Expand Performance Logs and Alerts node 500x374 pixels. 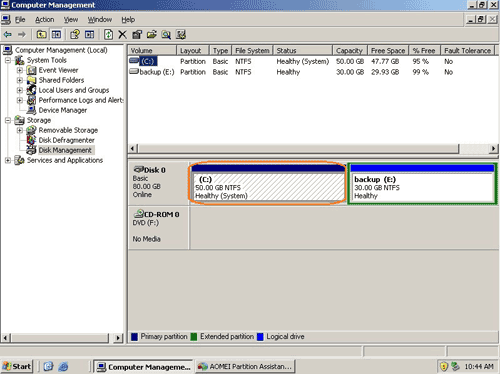click(x=20, y=100)
